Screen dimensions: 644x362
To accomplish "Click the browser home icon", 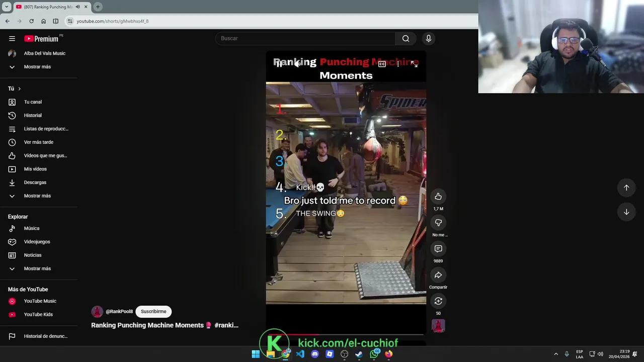I will (x=43, y=21).
